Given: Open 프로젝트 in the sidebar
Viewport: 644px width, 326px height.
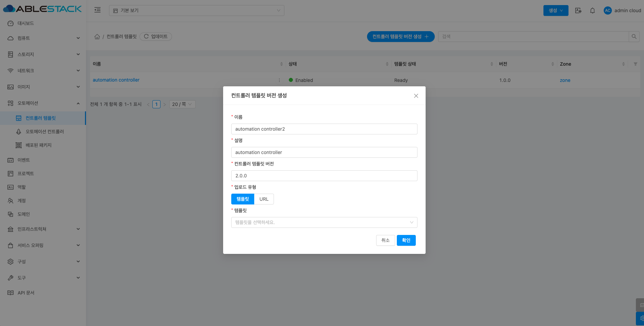Looking at the screenshot, I should [x=43, y=174].
